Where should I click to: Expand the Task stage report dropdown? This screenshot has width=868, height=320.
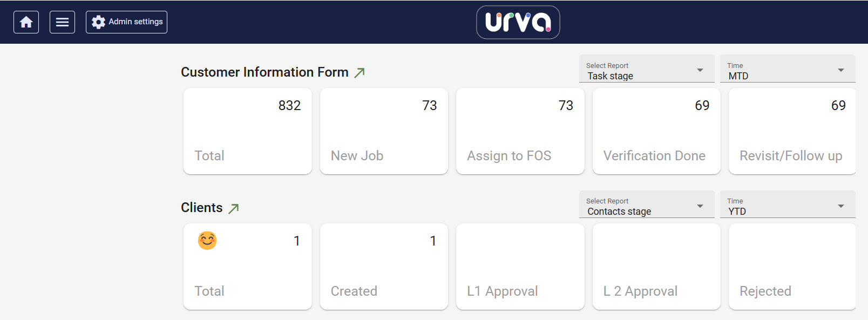[x=646, y=70]
